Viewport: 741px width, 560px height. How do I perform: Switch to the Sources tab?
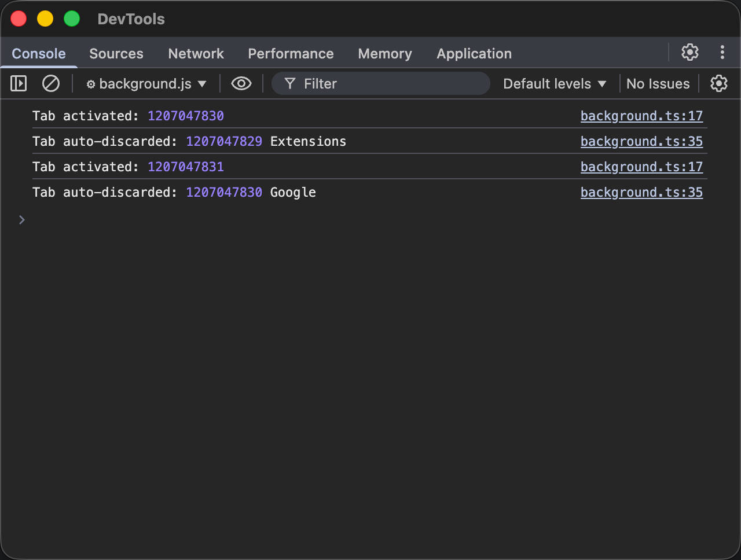pos(116,54)
